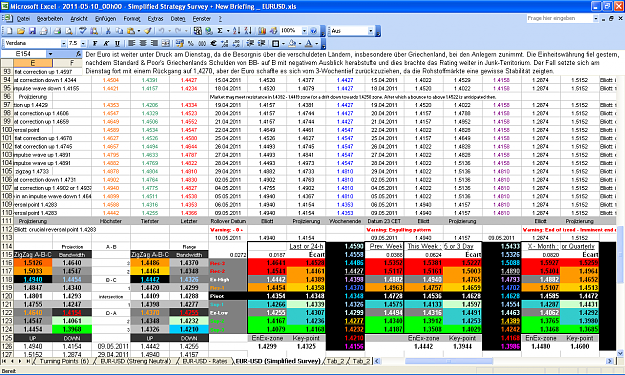Undo the last action
Image resolution: width=625 pixels, height=375 pixels.
click(x=161, y=31)
